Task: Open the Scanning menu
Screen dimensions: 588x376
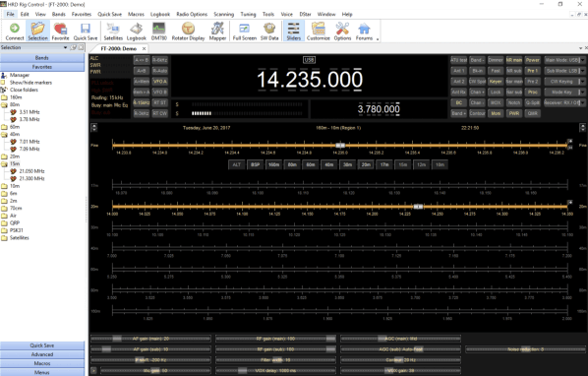Action: [x=223, y=14]
